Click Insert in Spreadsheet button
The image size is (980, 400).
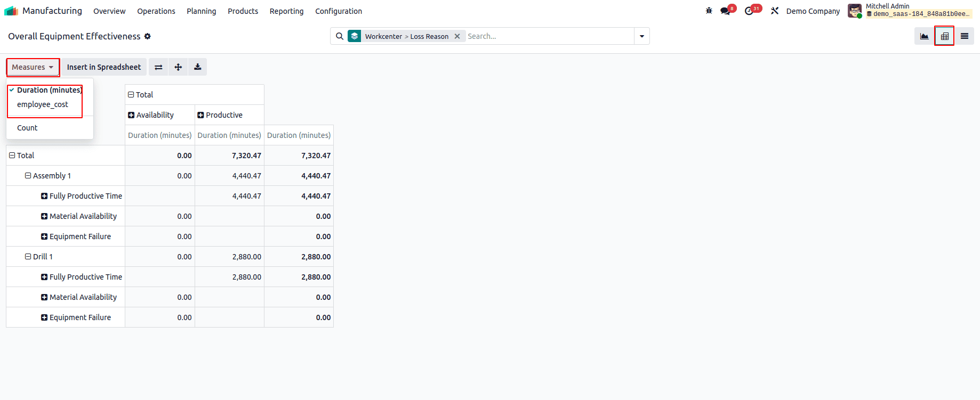104,67
